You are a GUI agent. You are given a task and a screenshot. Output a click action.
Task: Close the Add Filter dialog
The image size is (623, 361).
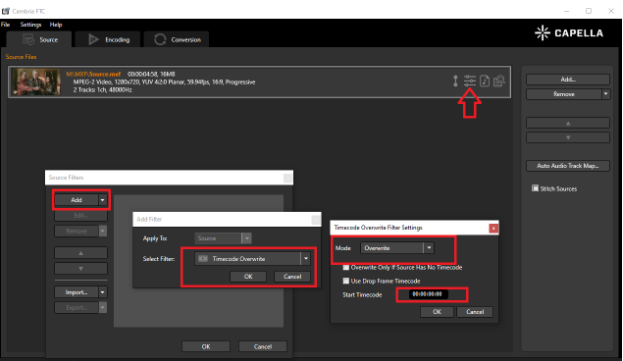pos(316,220)
